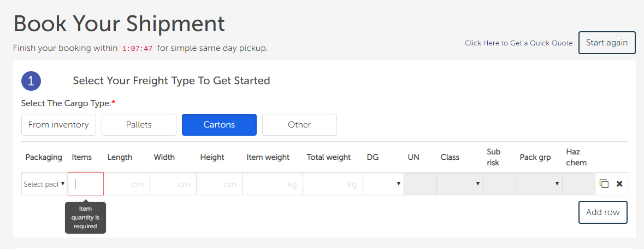Open the Select packaging dropdown
The width and height of the screenshot is (644, 249).
pyautogui.click(x=44, y=184)
